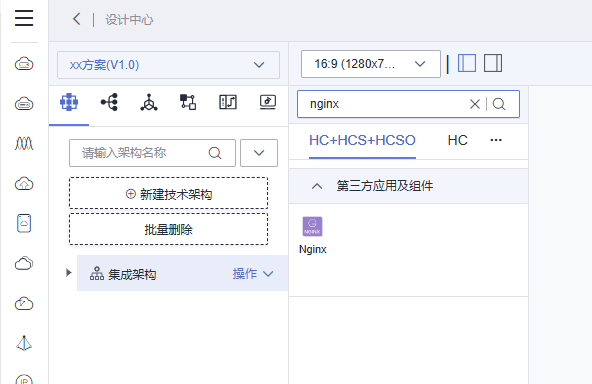Click the 设计中心 breadcrumb title
592x384 pixels.
point(129,20)
